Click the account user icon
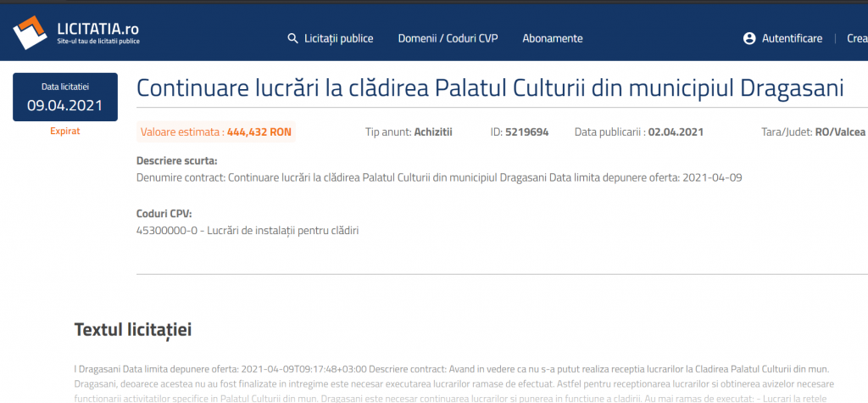Image resolution: width=868 pixels, height=403 pixels. 748,38
